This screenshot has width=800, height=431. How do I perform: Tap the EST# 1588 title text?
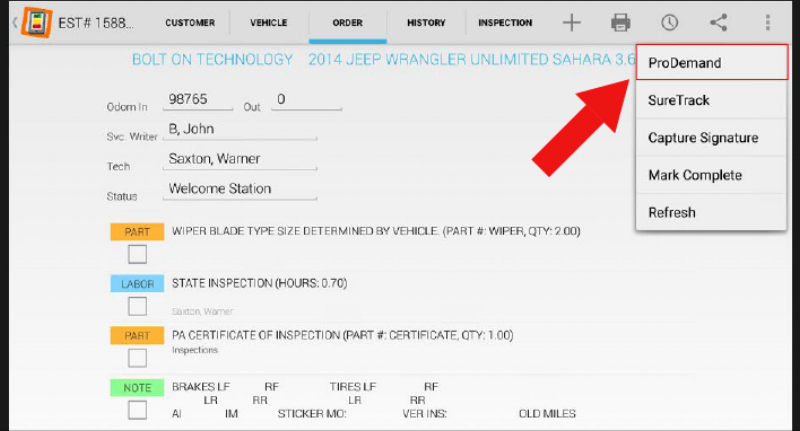point(96,23)
